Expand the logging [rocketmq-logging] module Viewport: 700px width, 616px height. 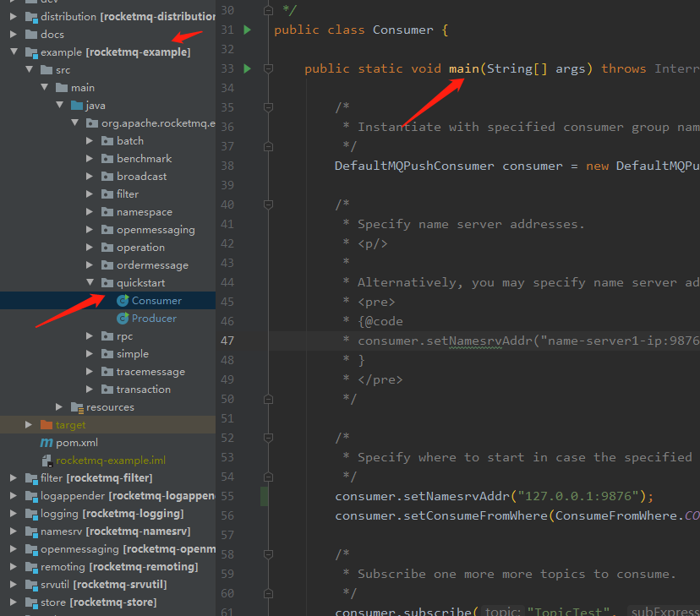[14, 514]
